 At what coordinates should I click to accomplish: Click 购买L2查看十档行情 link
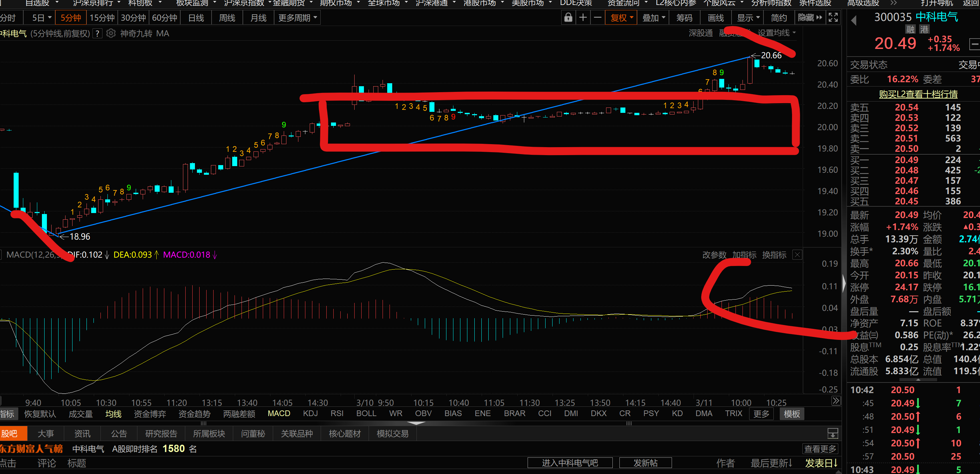[918, 94]
